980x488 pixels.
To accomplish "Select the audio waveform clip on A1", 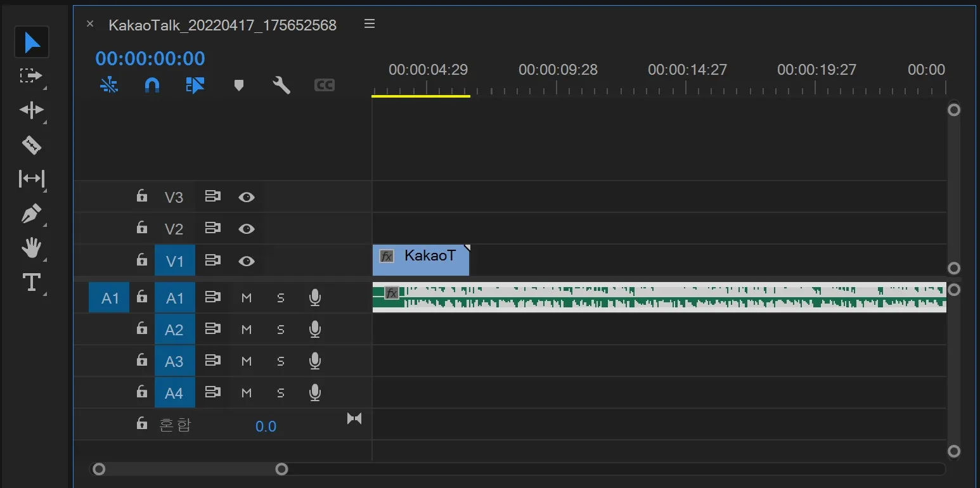I will click(x=659, y=297).
